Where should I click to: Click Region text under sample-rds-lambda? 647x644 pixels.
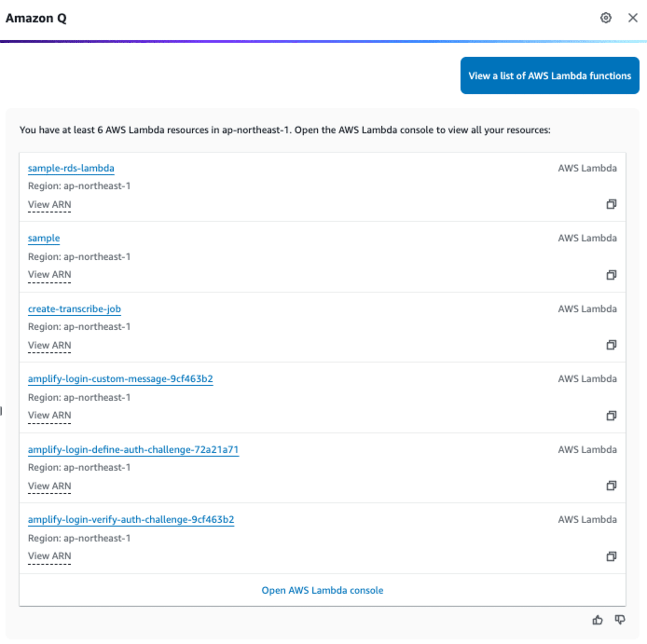tap(79, 186)
